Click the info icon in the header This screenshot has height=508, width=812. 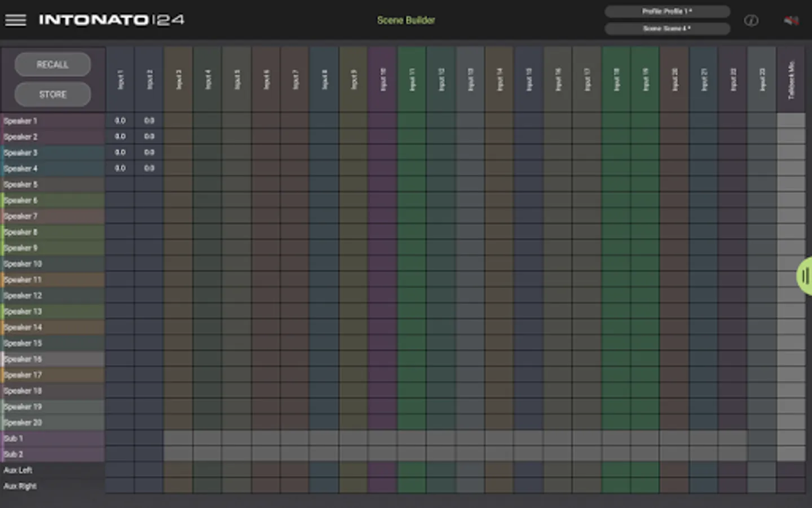[751, 21]
